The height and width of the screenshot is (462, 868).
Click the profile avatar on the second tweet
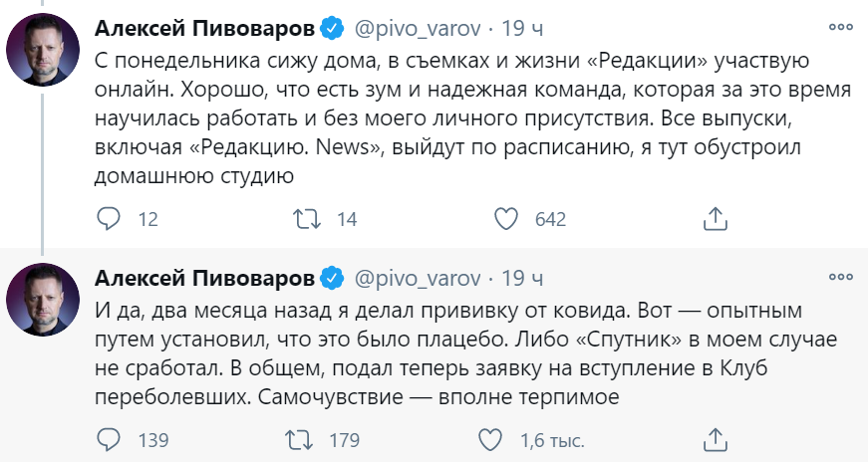tap(43, 300)
